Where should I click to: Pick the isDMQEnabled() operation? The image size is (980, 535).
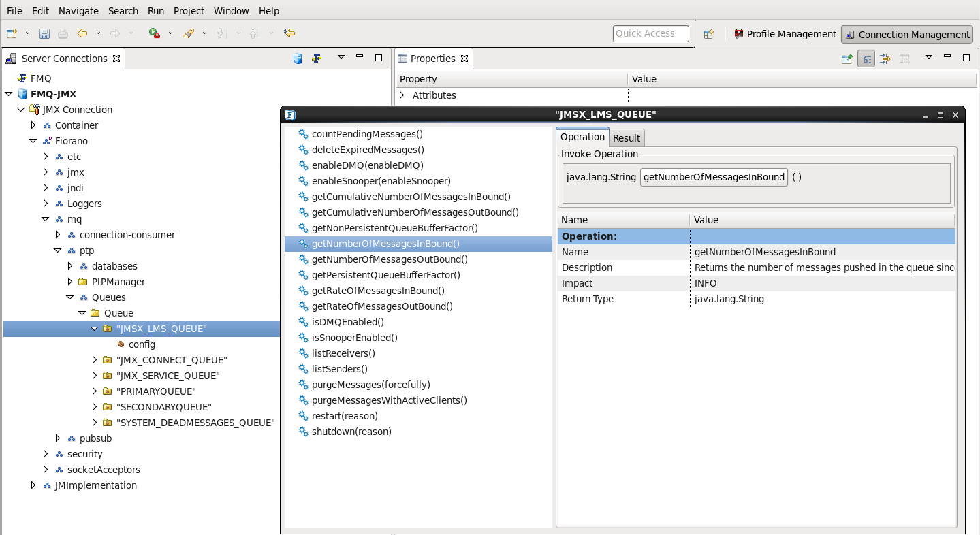tap(348, 322)
